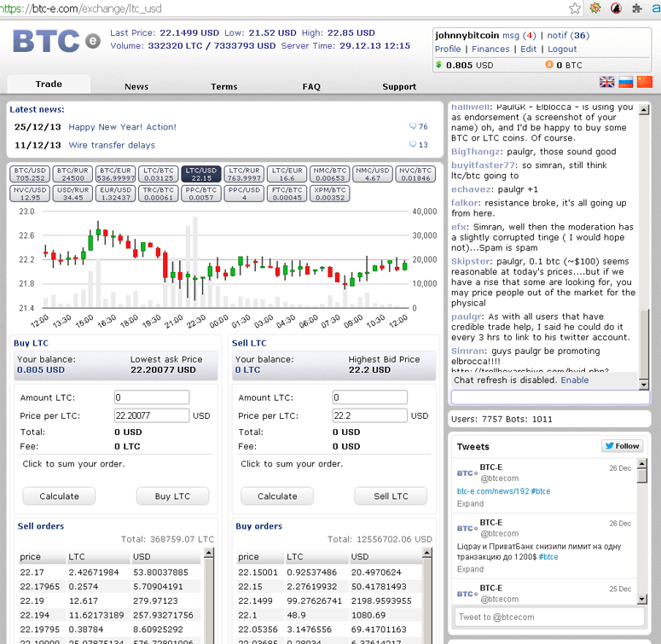This screenshot has width=661, height=644.
Task: Click the orange BTC balance icon
Action: pyautogui.click(x=549, y=65)
